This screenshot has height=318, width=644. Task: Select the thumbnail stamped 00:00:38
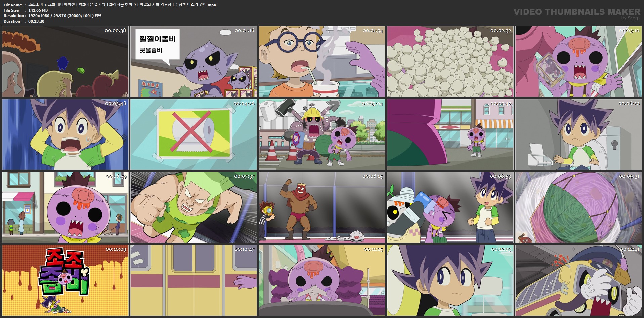coord(65,62)
